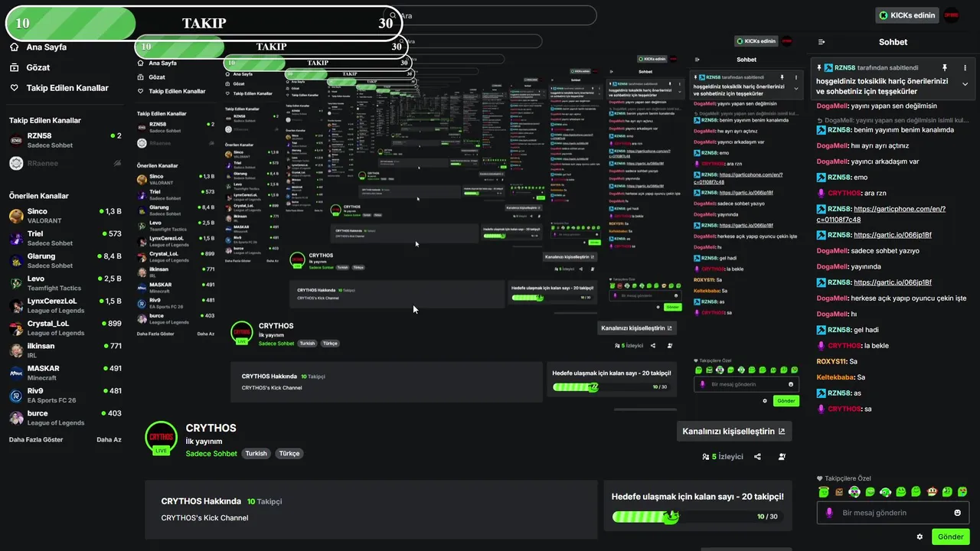
Task: Open the garticphone.com link in outermost chat
Action: 881,214
